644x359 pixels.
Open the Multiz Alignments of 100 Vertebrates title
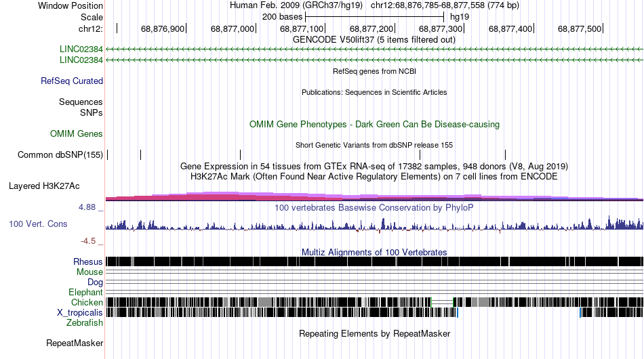[x=374, y=252]
